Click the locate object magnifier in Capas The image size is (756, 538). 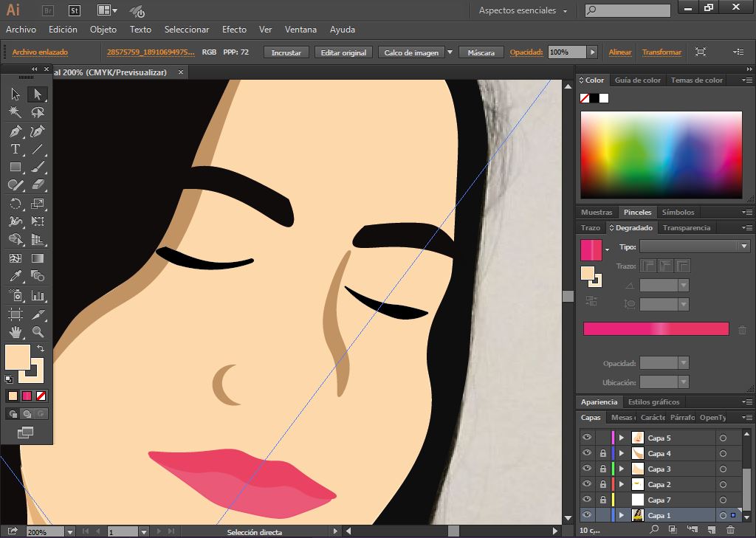pos(654,530)
